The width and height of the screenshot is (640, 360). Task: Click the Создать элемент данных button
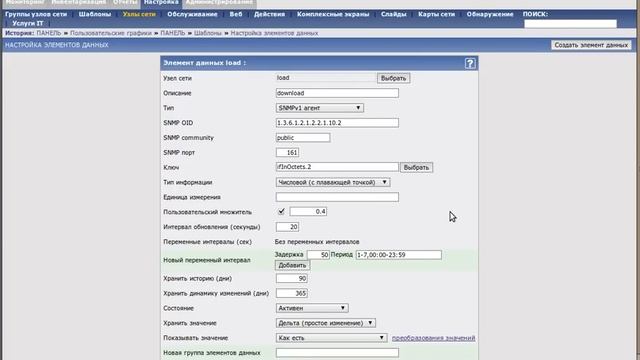pos(591,45)
